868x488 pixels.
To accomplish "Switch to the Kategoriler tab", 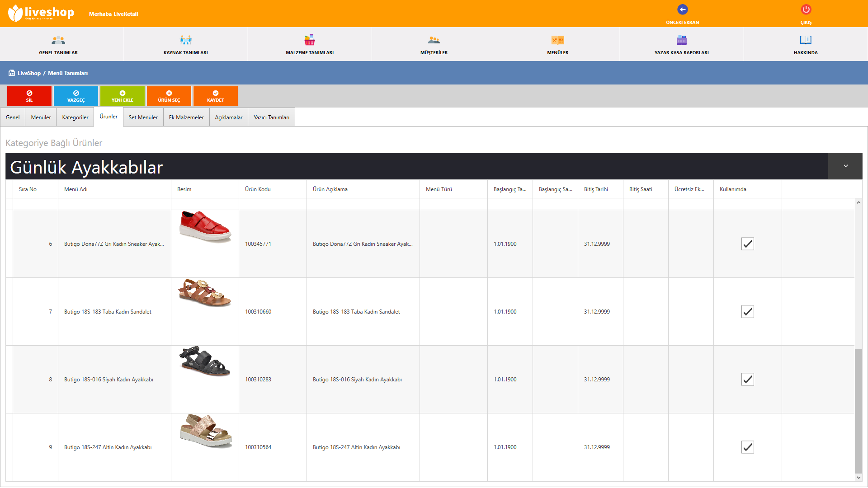I will coord(75,117).
